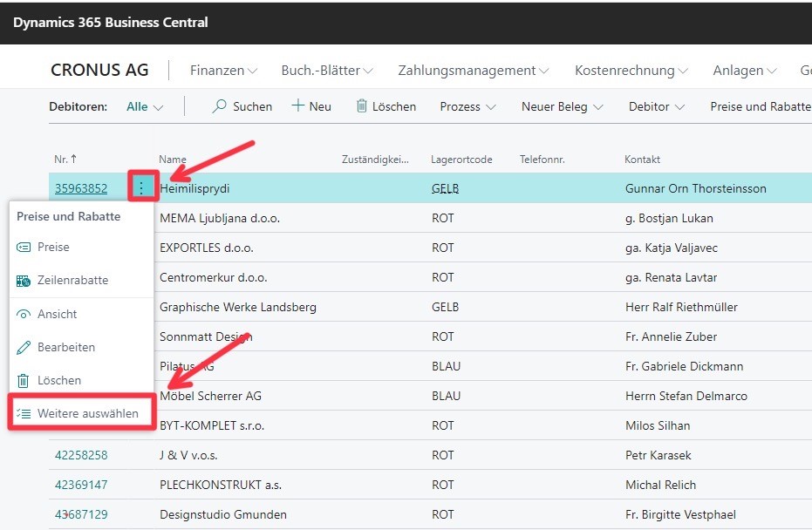
Task: Click the Suchen magnifier icon
Action: click(220, 106)
